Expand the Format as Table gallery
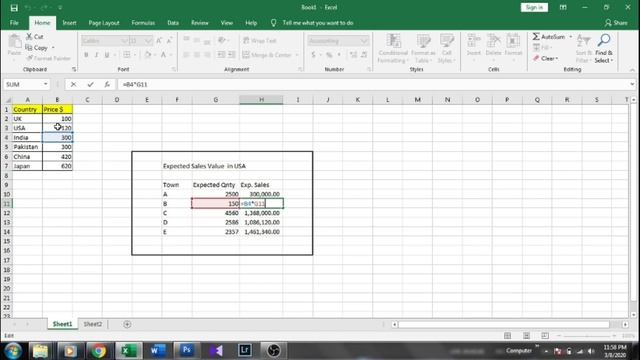 (423, 48)
